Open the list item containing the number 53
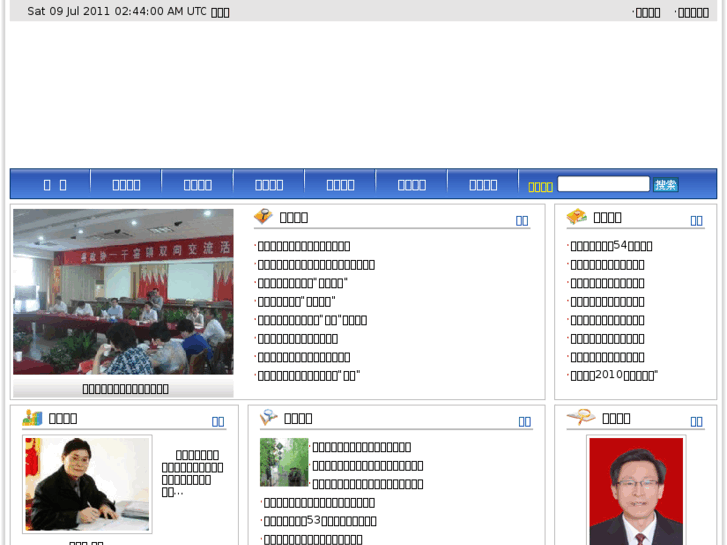727x545 pixels. point(320,521)
